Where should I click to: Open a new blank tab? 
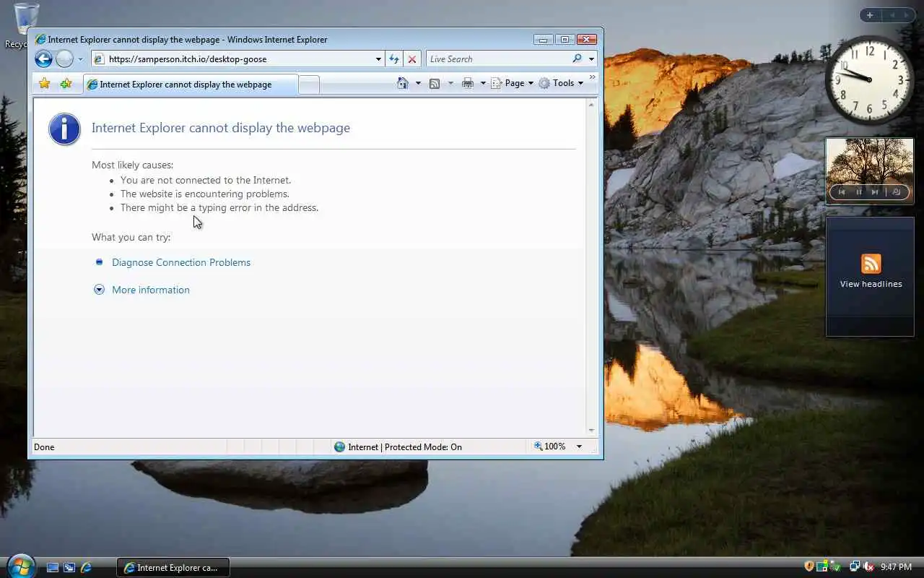(309, 85)
